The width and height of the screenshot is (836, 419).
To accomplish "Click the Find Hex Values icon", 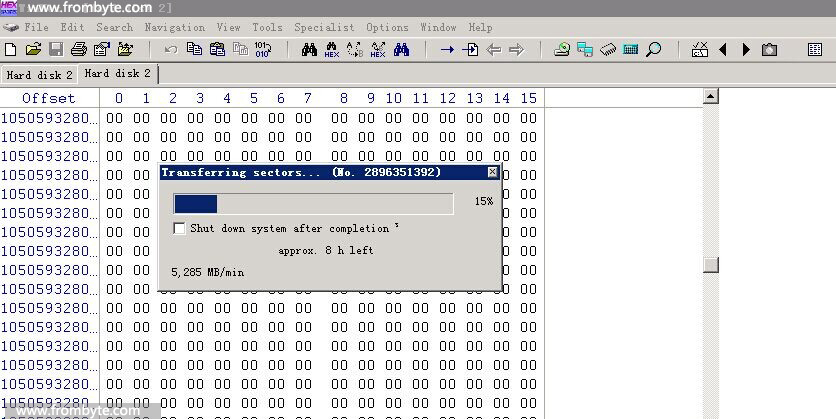I will (x=332, y=49).
